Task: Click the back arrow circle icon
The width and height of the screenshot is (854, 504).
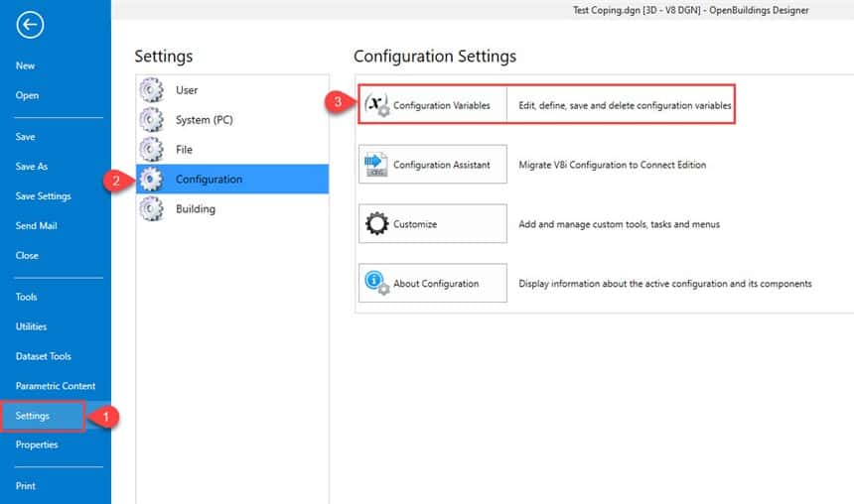Action: 30,25
